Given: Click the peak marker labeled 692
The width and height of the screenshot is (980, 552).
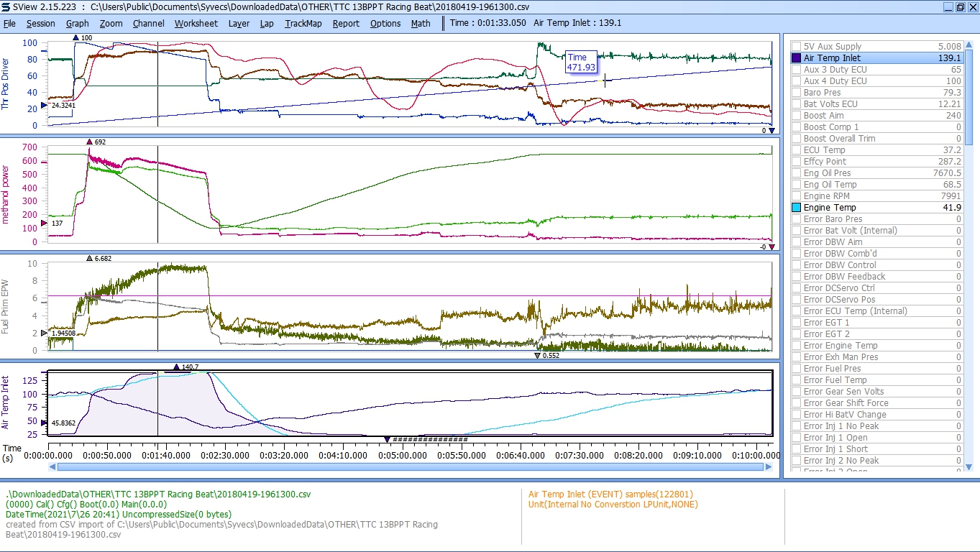Looking at the screenshot, I should (x=89, y=142).
